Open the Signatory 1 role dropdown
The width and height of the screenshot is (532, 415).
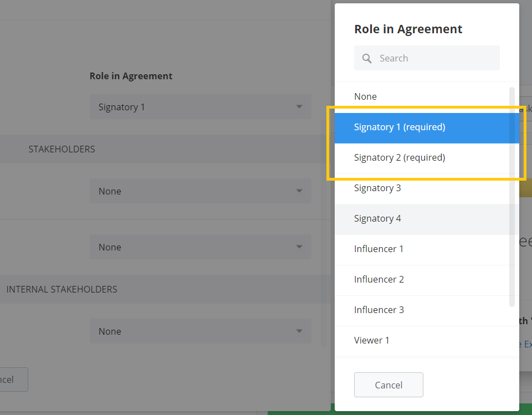pyautogui.click(x=201, y=106)
